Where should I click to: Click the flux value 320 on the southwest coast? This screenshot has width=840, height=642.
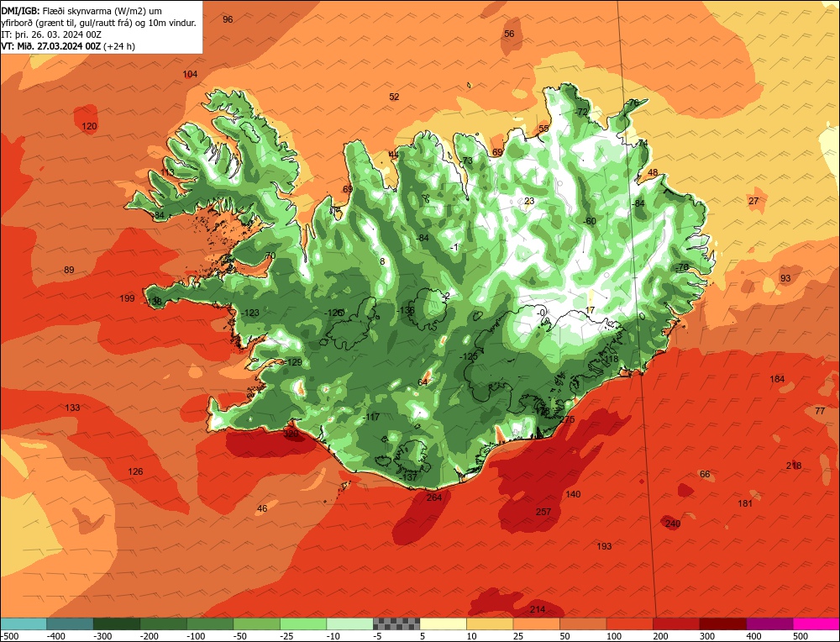point(291,434)
